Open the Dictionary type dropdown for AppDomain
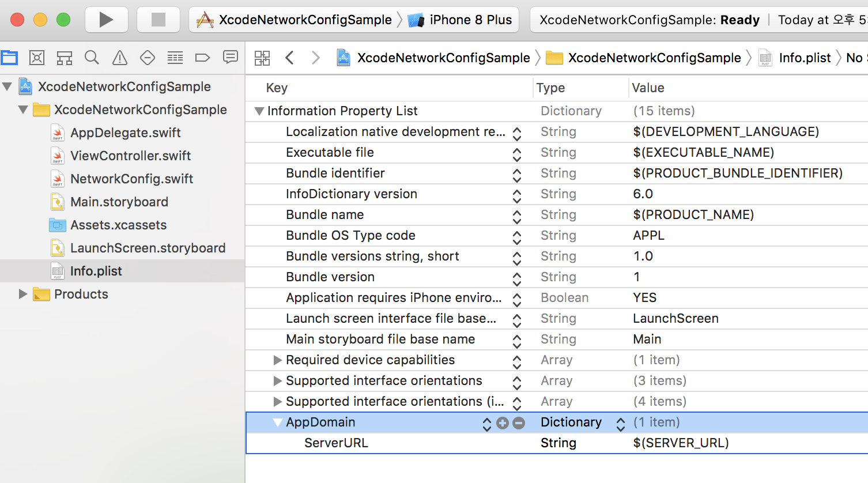This screenshot has width=868, height=483. tap(620, 424)
